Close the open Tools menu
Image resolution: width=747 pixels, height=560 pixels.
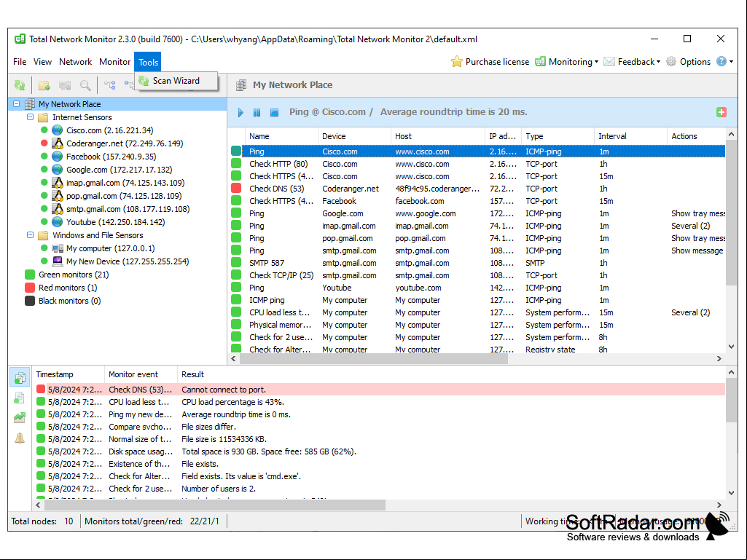pos(148,62)
